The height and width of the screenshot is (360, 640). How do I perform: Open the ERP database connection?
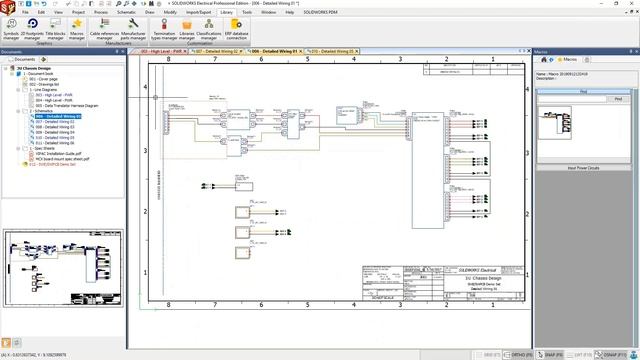click(x=236, y=29)
